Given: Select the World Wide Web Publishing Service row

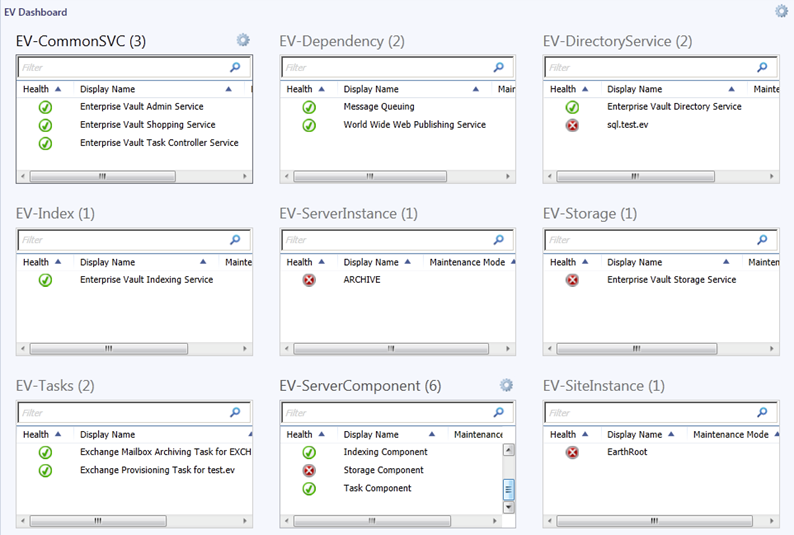Looking at the screenshot, I should [x=398, y=125].
